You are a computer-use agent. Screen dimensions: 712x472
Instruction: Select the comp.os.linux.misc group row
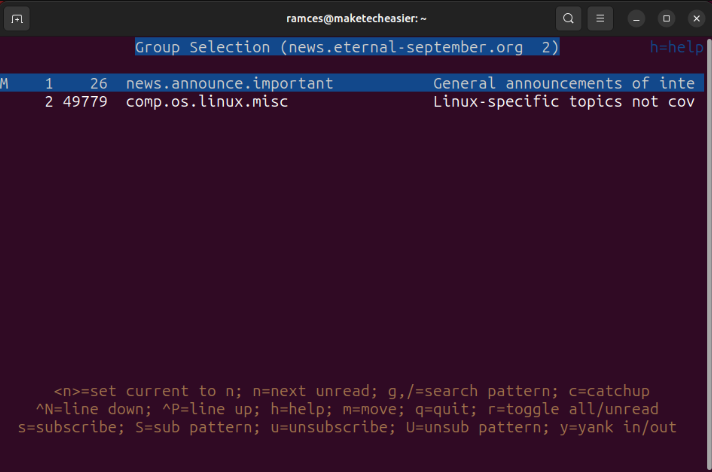(x=352, y=101)
